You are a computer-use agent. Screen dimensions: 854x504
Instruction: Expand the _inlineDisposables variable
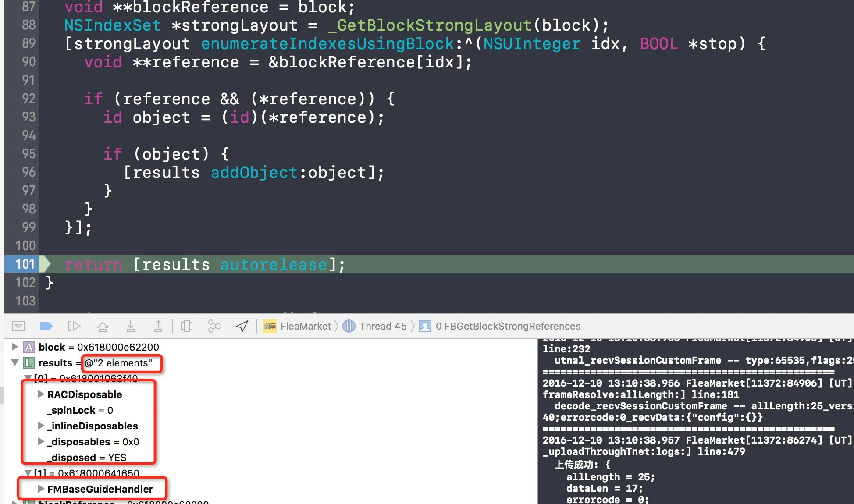[x=41, y=426]
